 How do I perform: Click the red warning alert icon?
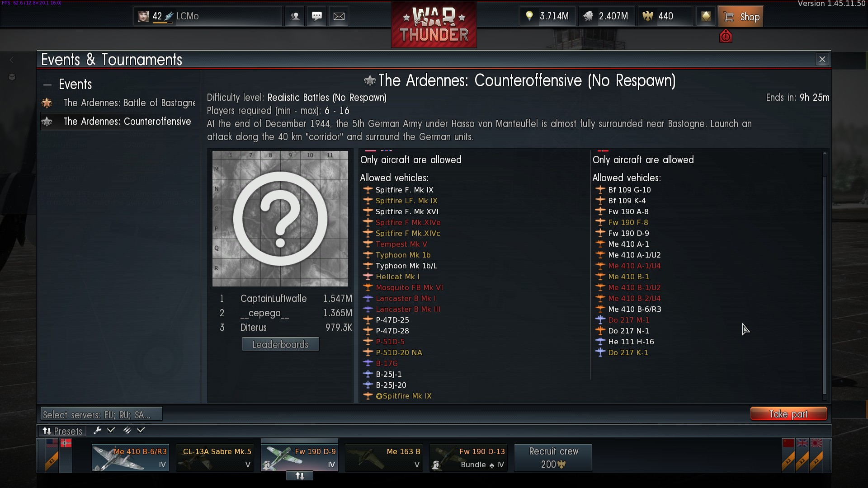pos(726,36)
